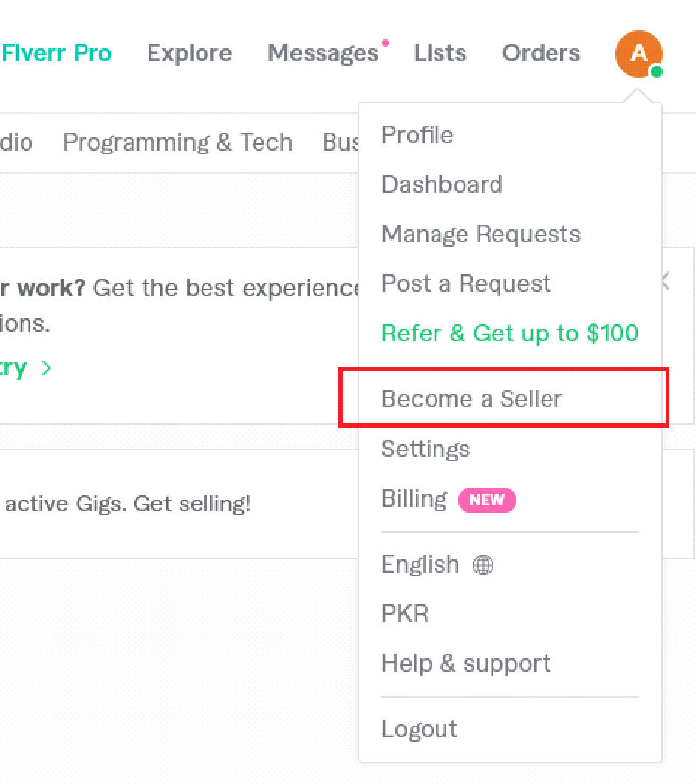Click the Messages notification dot

click(x=386, y=43)
